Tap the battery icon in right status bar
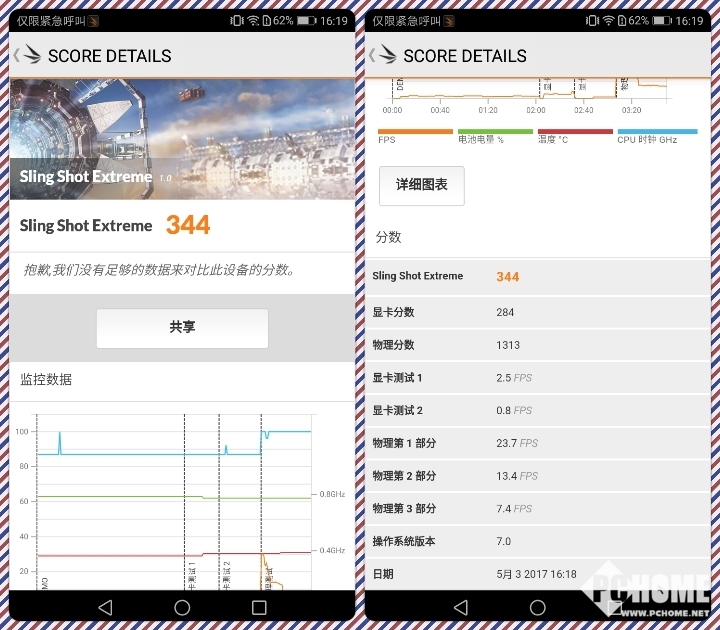 (x=662, y=21)
